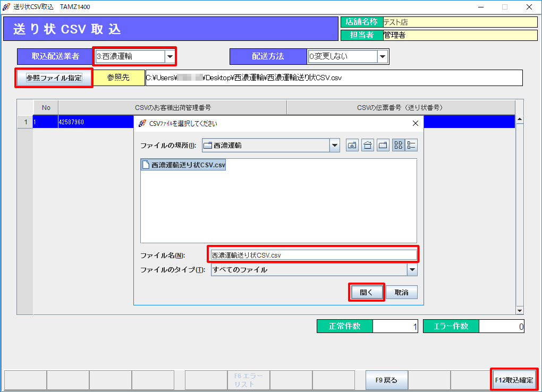Screen dimensions: 542x392
Task: Click the 開く button
Action: point(367,293)
